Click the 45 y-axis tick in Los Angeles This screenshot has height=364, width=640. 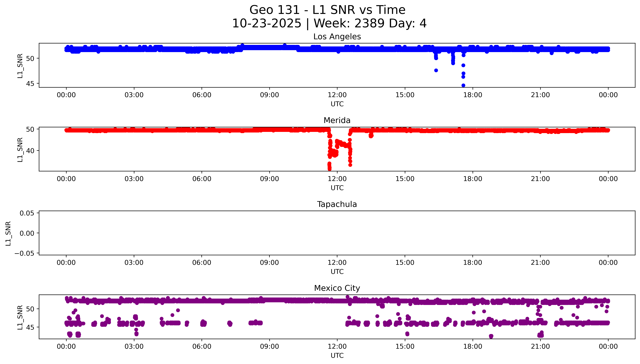pyautogui.click(x=30, y=84)
